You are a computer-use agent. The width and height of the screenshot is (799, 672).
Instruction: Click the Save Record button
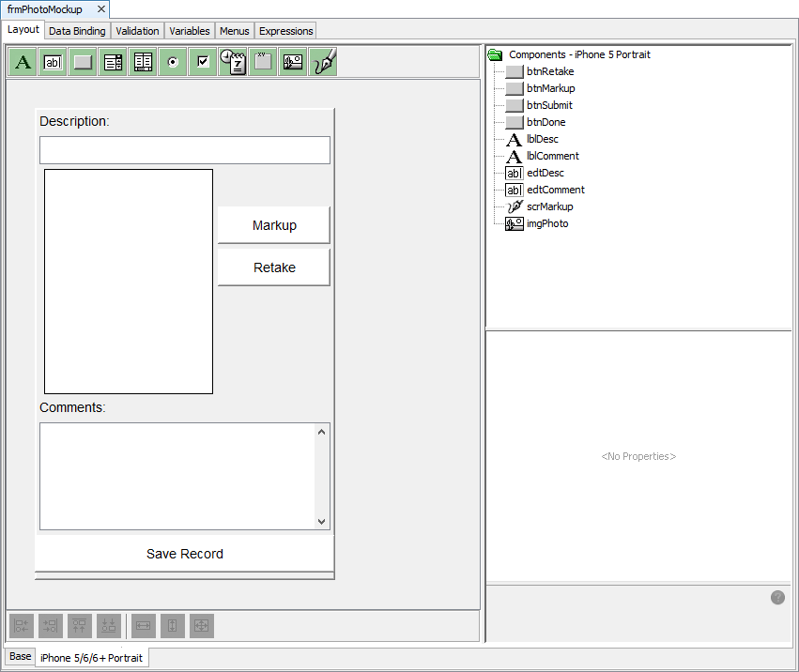pyautogui.click(x=185, y=554)
